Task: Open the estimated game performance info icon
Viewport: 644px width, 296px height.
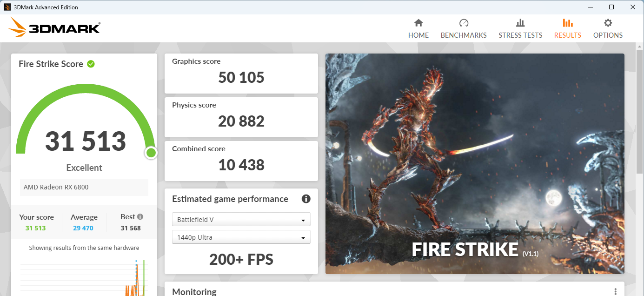Action: (x=306, y=199)
